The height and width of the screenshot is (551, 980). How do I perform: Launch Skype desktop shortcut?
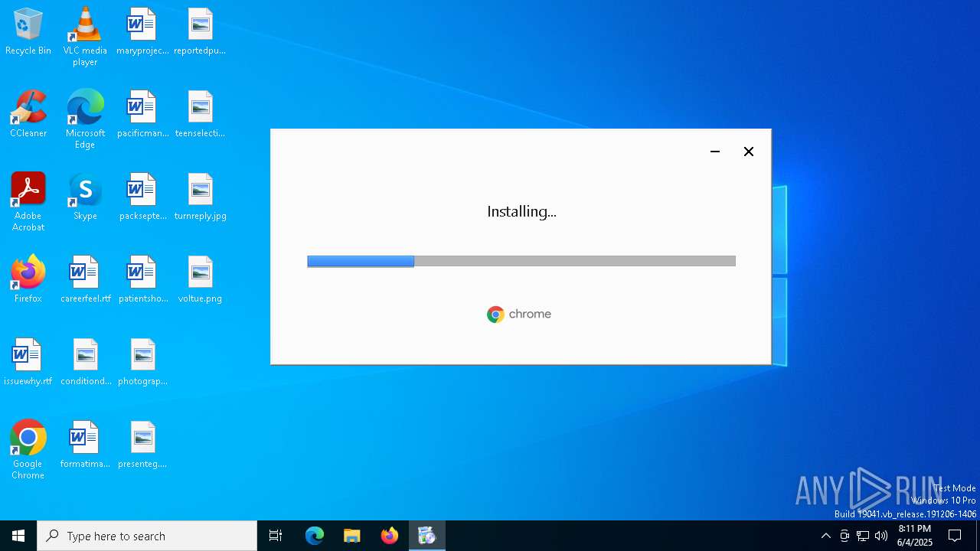pos(85,197)
